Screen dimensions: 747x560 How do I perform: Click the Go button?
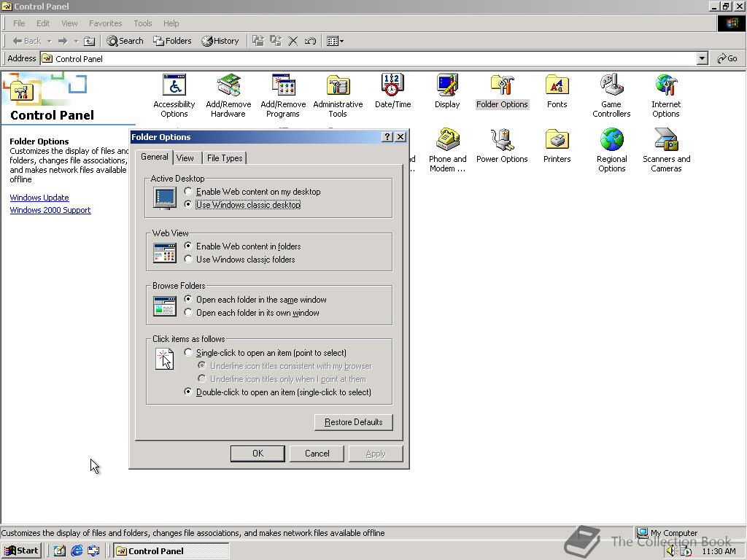727,58
